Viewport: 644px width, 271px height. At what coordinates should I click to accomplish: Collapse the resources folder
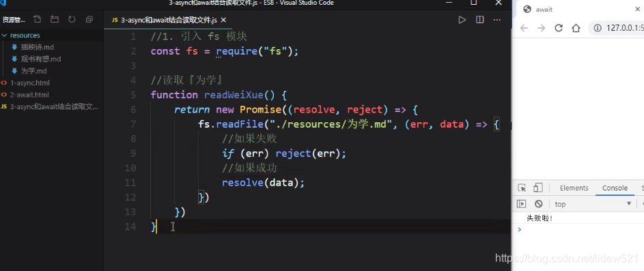tap(25, 35)
